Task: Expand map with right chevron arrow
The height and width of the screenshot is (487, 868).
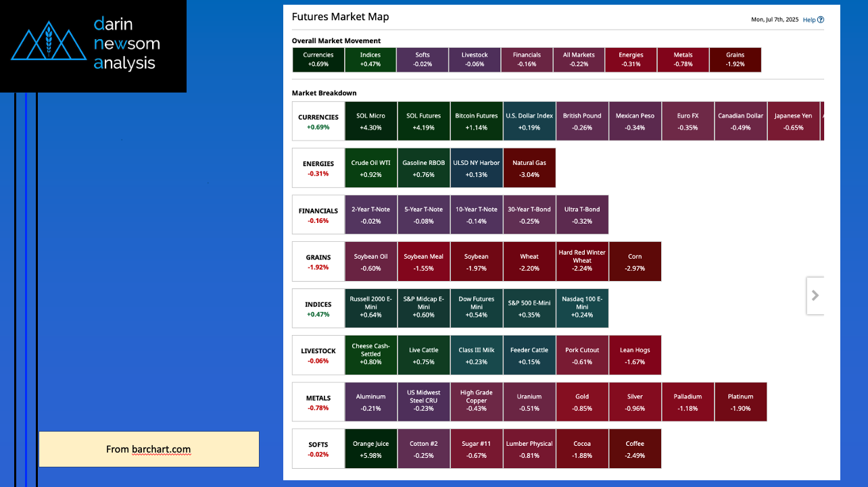Action: (815, 295)
